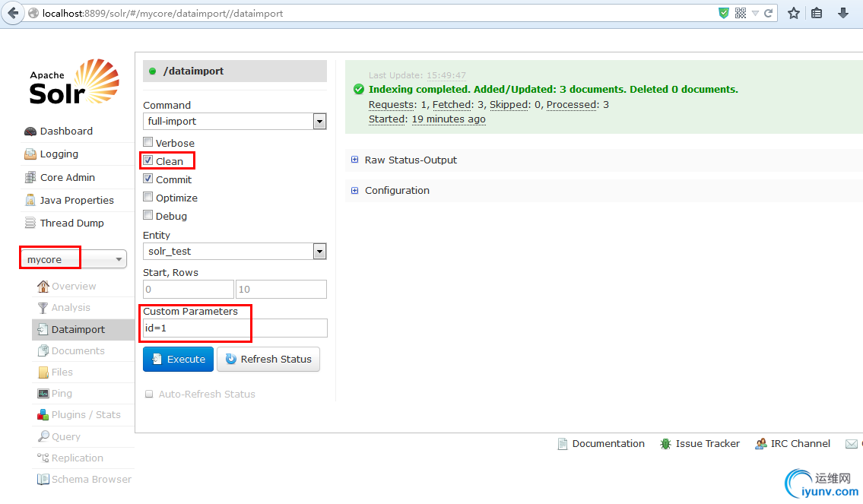Open the Plugins / Stats page
The width and height of the screenshot is (863, 504).
pyautogui.click(x=86, y=415)
